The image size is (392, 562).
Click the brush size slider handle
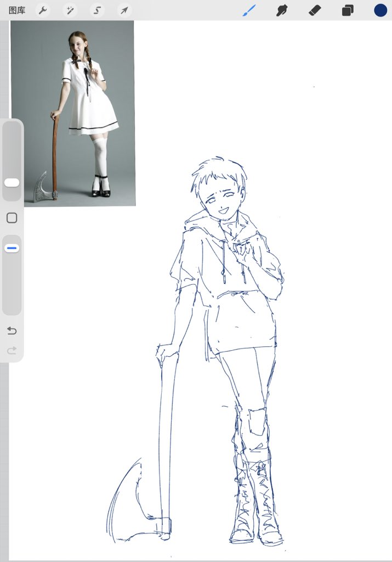coord(12,183)
